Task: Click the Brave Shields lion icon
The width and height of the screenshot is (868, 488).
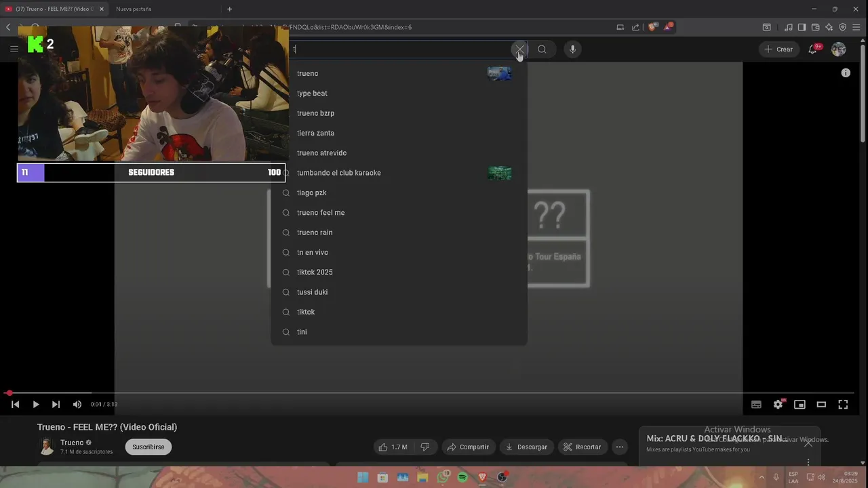Action: click(652, 27)
